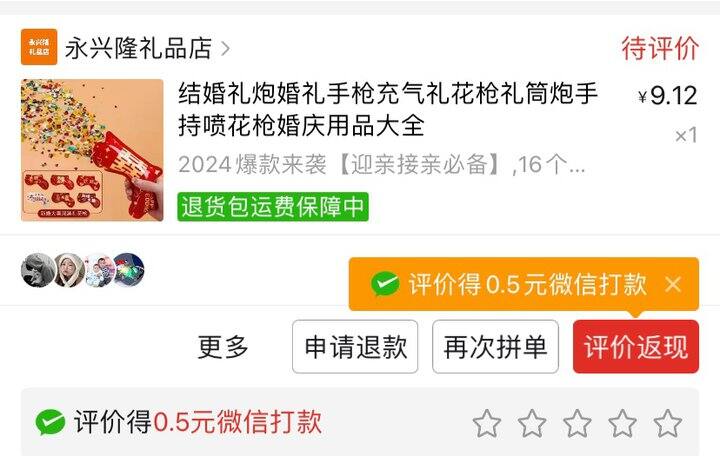720x456 pixels.
Task: Open the 待评价 order status
Action: click(660, 48)
